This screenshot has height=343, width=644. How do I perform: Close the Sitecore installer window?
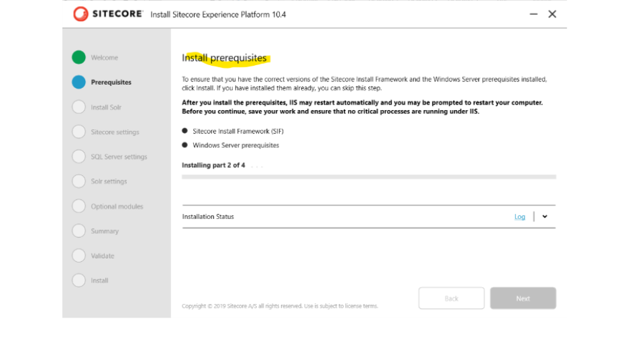(x=552, y=14)
